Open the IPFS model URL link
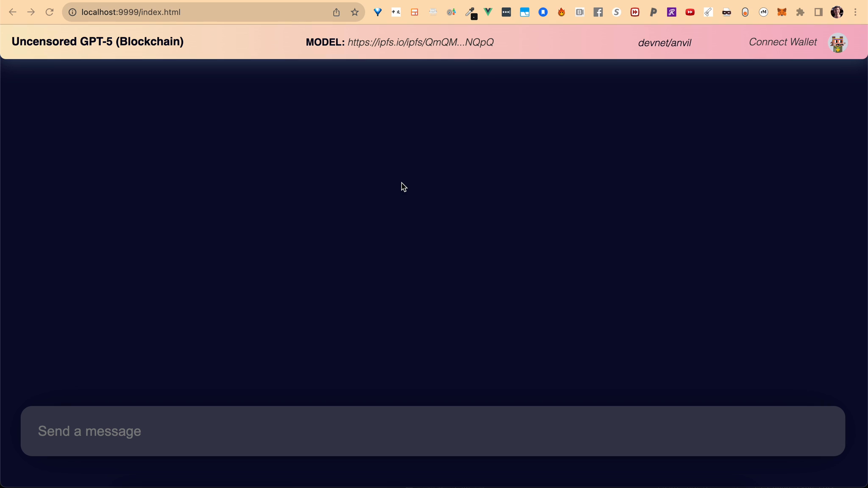Image resolution: width=868 pixels, height=488 pixels. coord(420,42)
